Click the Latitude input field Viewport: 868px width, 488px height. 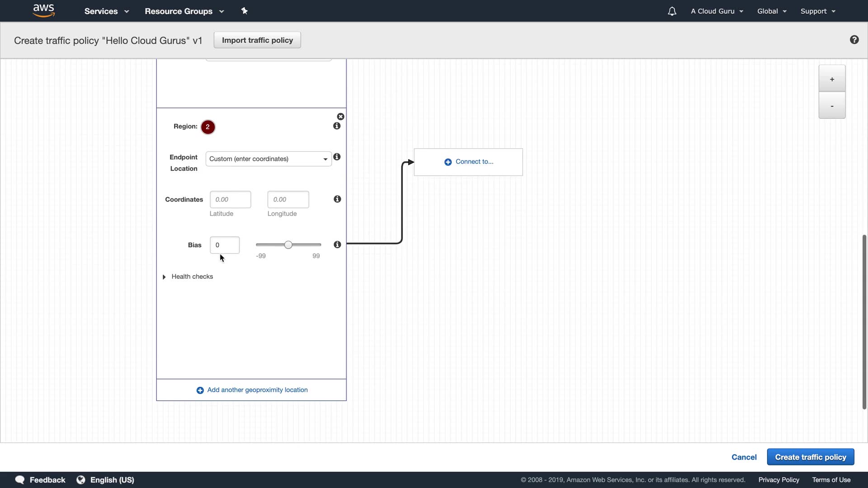pyautogui.click(x=230, y=200)
